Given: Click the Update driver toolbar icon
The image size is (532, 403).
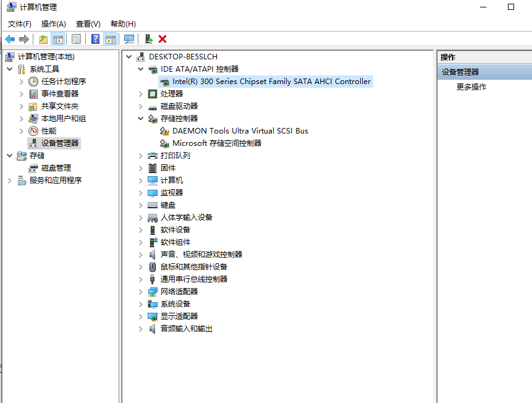Looking at the screenshot, I should [148, 39].
